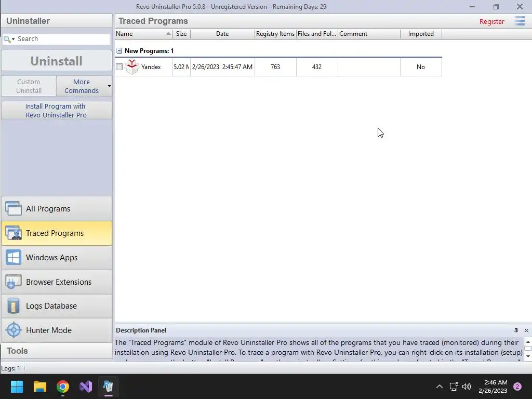Open the taskbar clock showing 2:46 AM
Image resolution: width=532 pixels, height=399 pixels.
coord(493,387)
